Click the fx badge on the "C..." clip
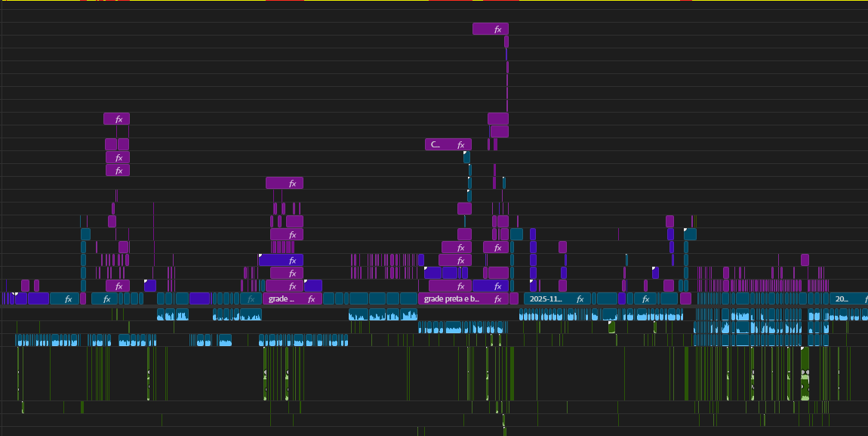Screen dimensions: 868x436 coord(460,145)
